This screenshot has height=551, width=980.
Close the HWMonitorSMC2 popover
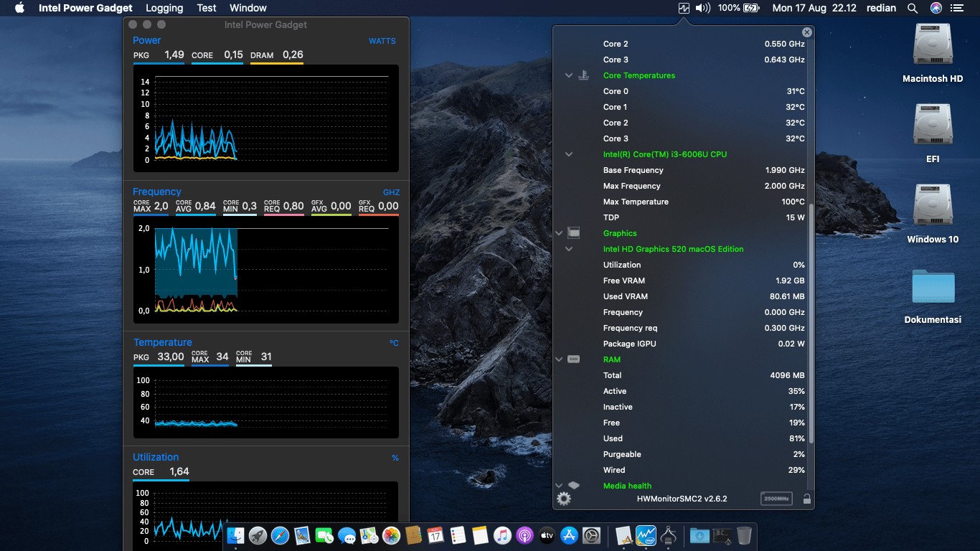[x=807, y=32]
